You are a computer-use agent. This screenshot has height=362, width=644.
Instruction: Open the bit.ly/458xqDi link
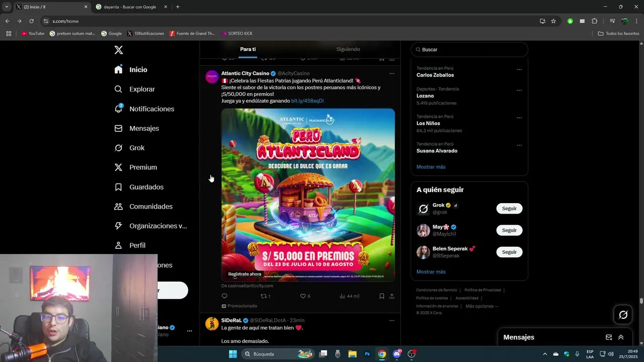point(307,101)
